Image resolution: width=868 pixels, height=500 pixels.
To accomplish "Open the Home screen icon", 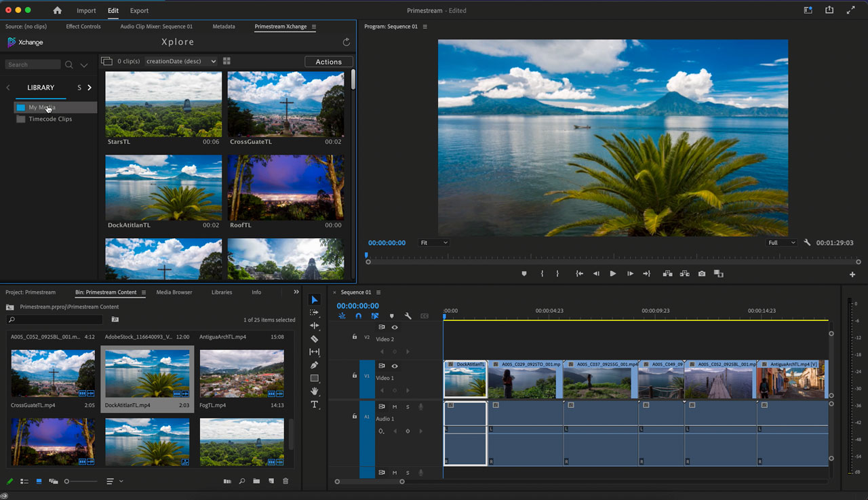I will tap(57, 11).
